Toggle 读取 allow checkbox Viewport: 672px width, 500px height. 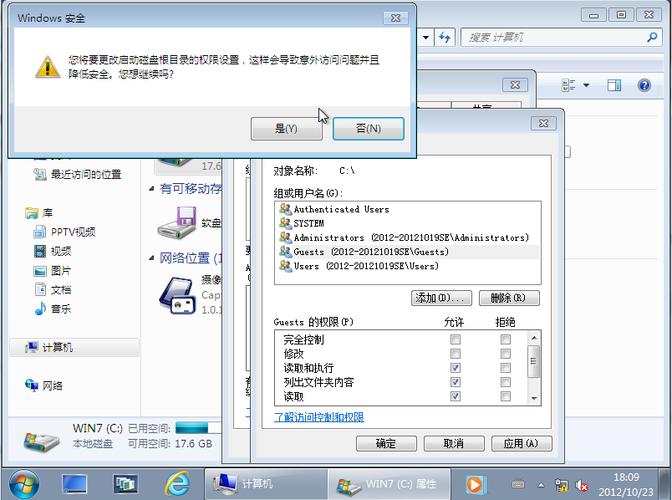tap(455, 396)
